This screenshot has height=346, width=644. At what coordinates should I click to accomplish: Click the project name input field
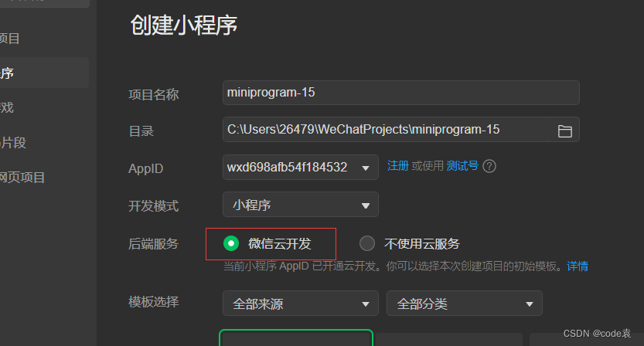[x=400, y=93]
